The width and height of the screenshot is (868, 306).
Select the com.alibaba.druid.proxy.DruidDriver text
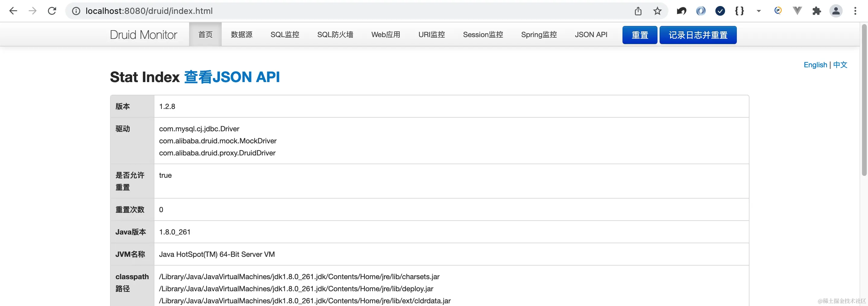(x=217, y=153)
